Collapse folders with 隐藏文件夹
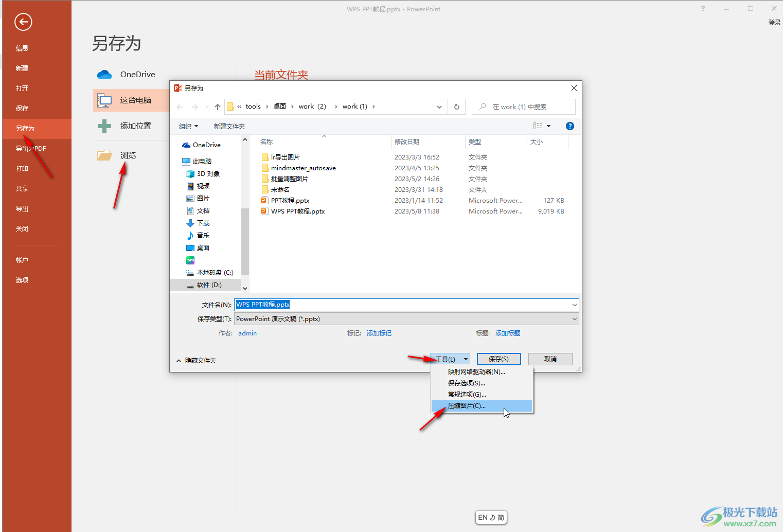Screen dimensions: 783x532 pos(197,361)
